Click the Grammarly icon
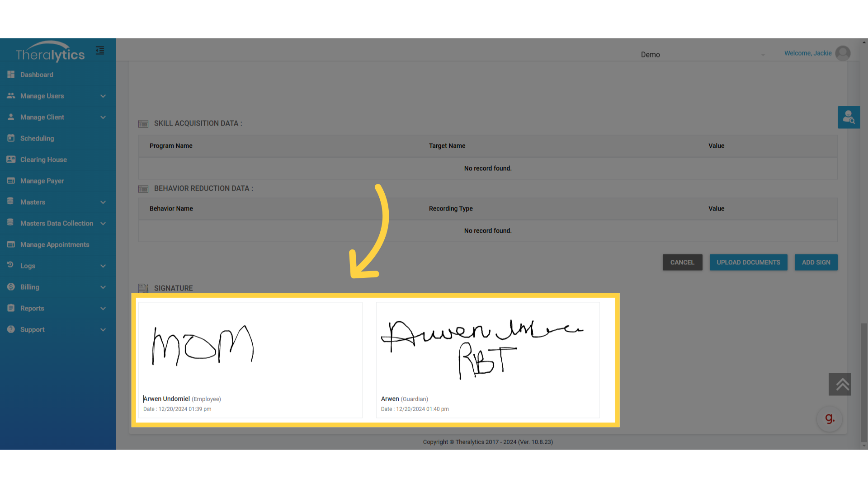 (830, 419)
